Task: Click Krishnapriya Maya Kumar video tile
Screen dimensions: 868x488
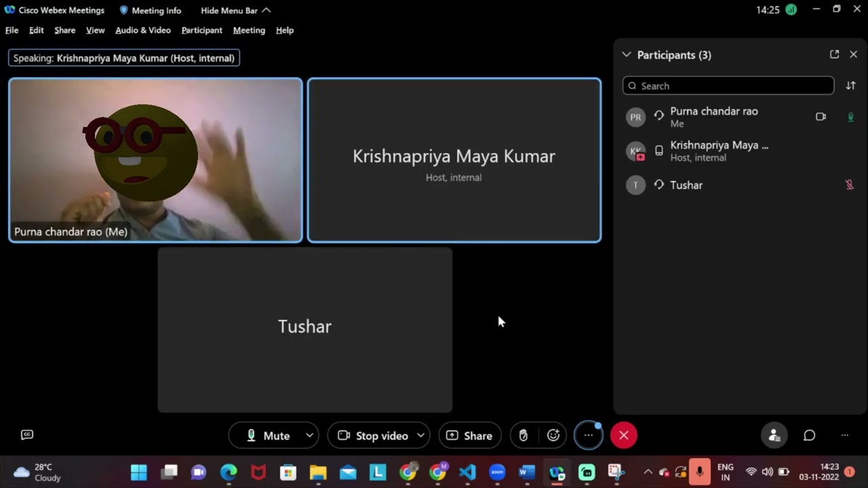Action: coord(454,160)
